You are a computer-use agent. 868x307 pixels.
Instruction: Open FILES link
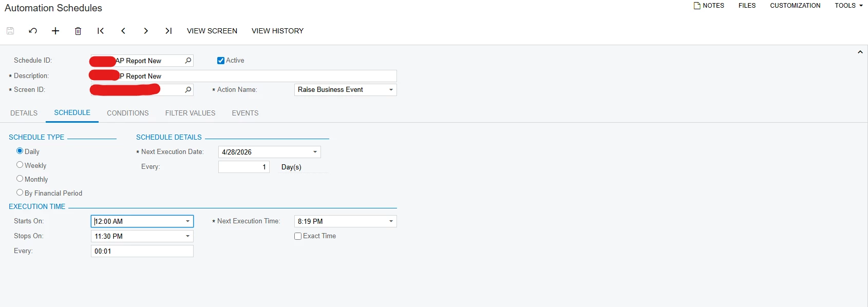coord(747,6)
